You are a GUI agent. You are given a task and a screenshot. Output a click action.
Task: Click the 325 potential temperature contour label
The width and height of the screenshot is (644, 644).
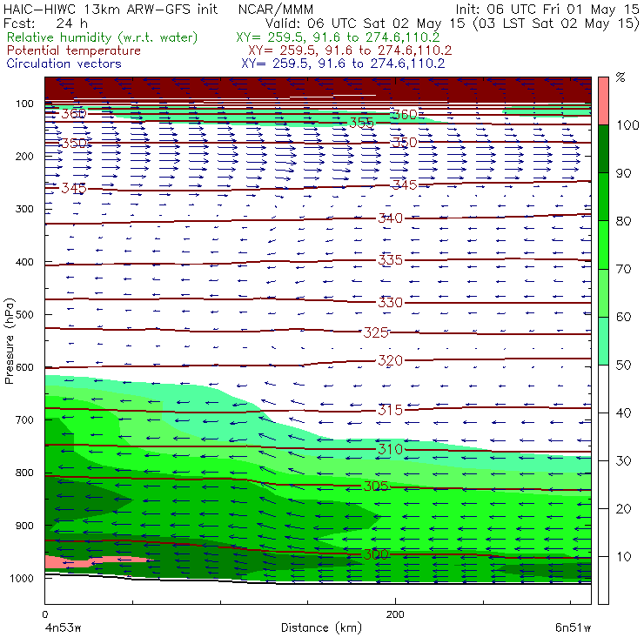tap(376, 332)
